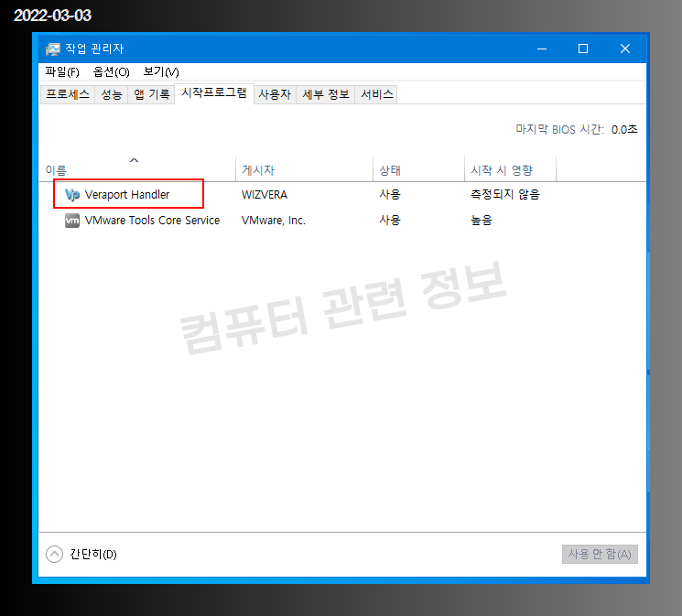Click the WIZVERA publisher cell

point(265,194)
